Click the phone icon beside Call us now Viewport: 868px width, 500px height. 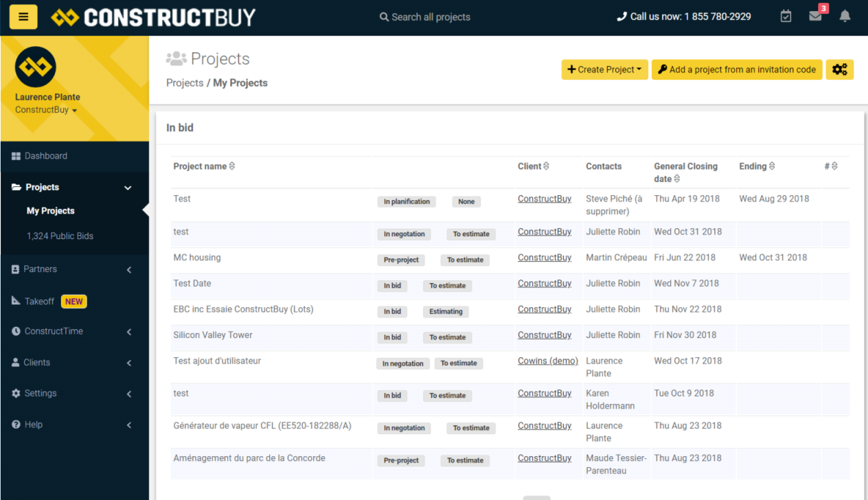pyautogui.click(x=622, y=16)
